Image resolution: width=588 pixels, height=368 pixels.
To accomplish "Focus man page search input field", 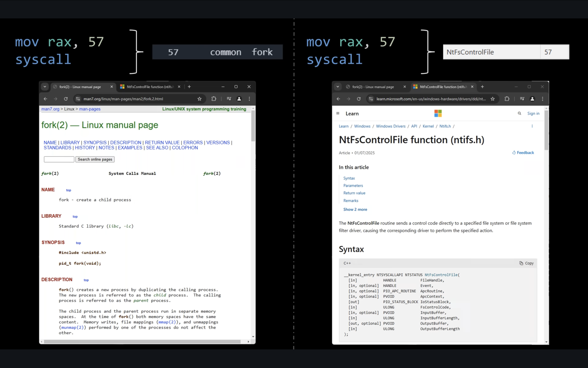I will pyautogui.click(x=59, y=159).
